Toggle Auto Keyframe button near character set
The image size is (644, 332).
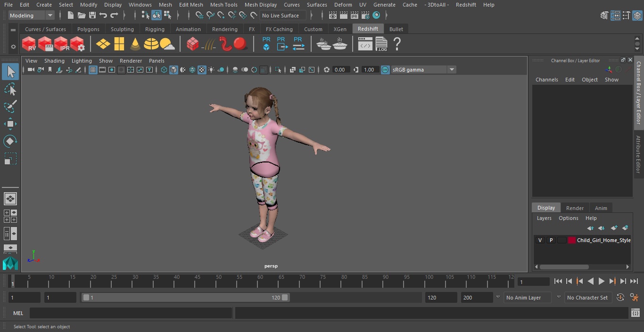620,297
